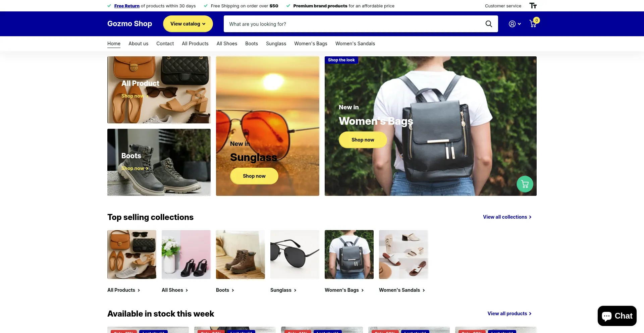Open the Free Return link

coord(127,6)
